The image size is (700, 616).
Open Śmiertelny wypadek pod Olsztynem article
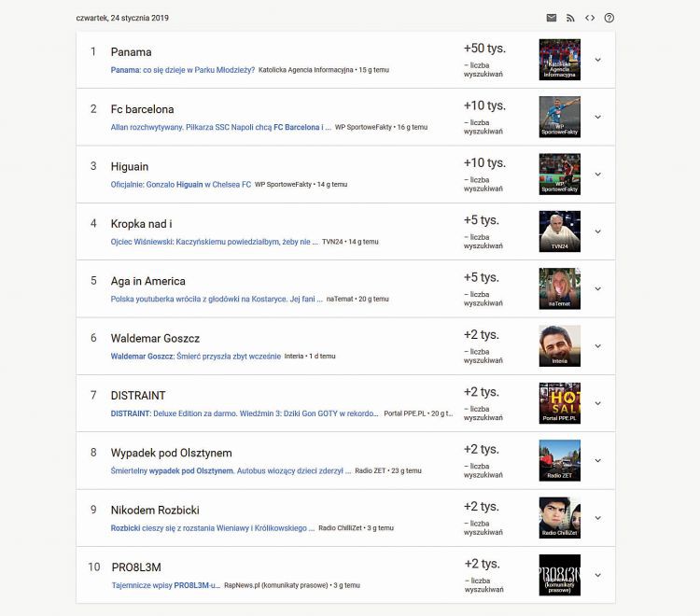231,471
